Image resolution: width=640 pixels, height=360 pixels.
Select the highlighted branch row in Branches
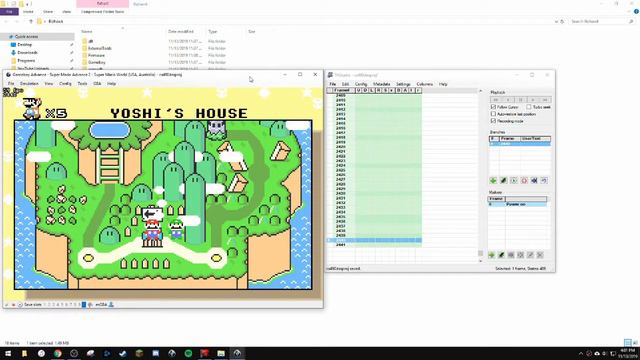520,144
